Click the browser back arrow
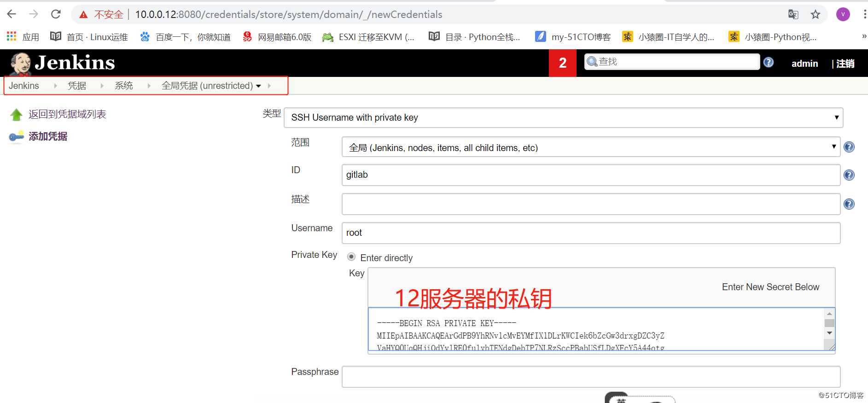This screenshot has width=868, height=403. click(12, 14)
